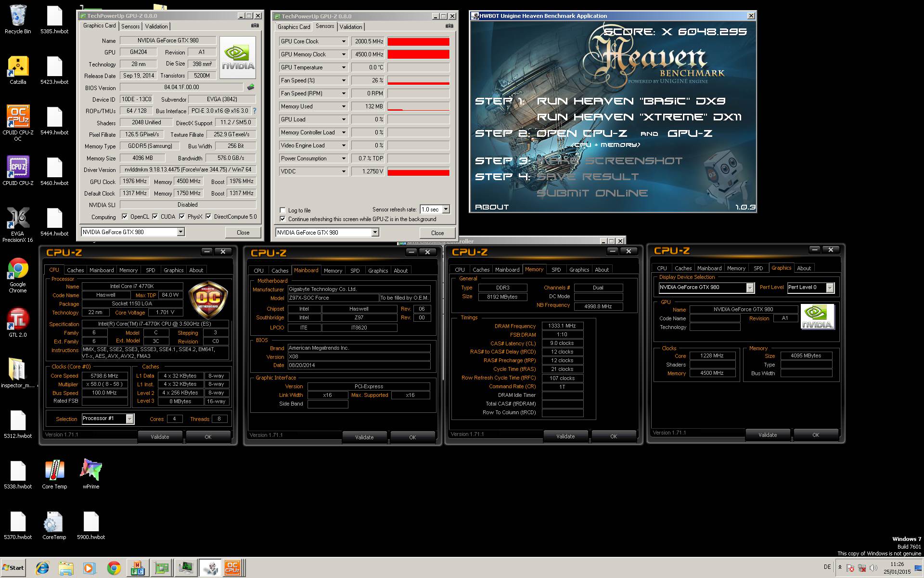Click the GPU-Z BIOS Version value field
This screenshot has height=578, width=924.
[x=182, y=87]
